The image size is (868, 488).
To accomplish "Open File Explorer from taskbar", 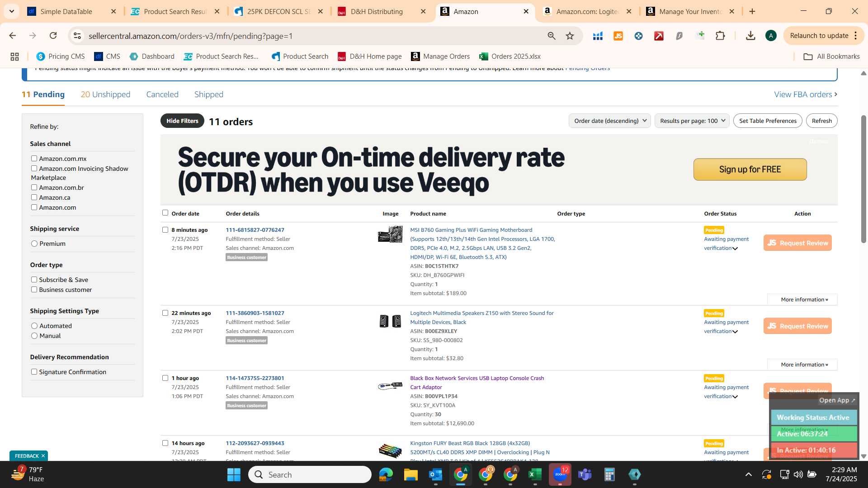I will click(x=410, y=474).
